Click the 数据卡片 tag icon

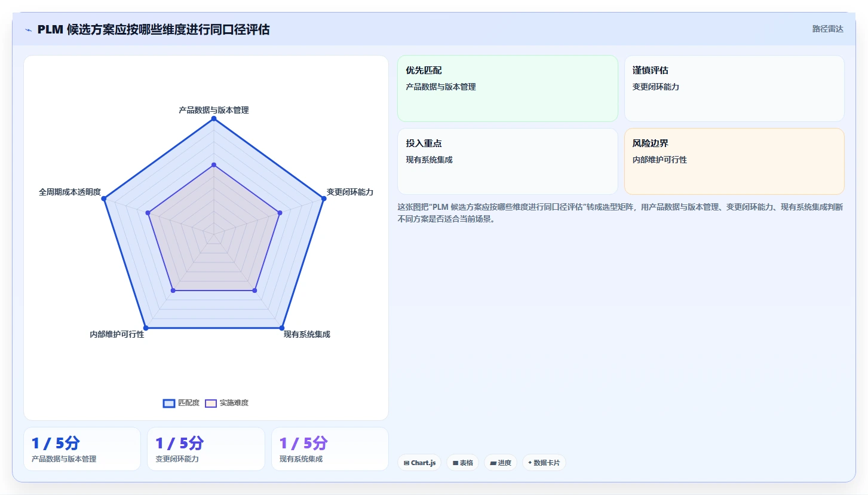pos(530,463)
